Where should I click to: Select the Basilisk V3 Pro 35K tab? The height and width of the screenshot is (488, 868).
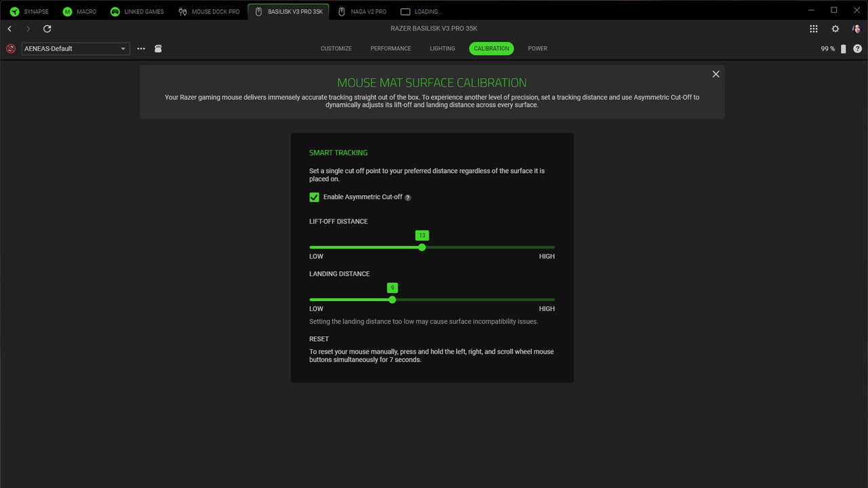click(x=288, y=12)
